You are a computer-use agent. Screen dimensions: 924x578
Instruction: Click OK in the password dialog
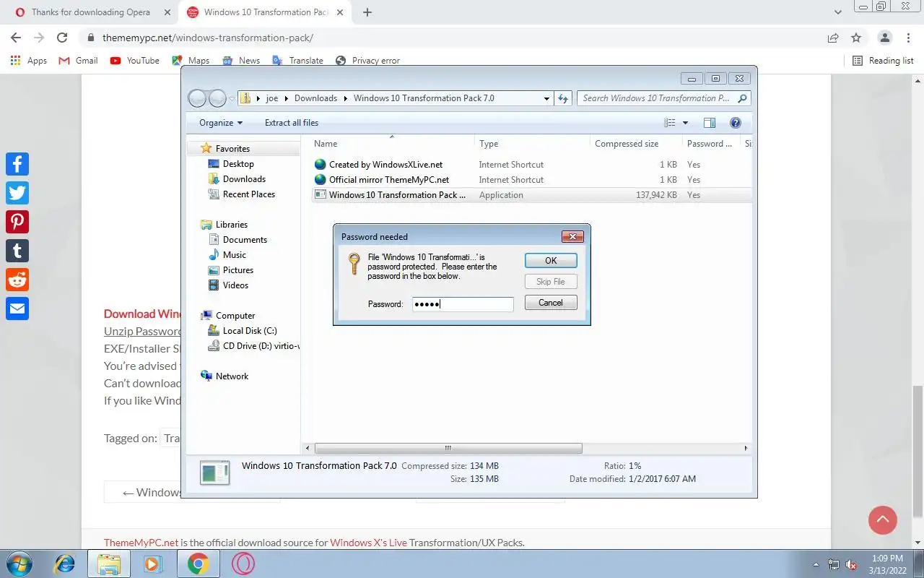coord(551,261)
